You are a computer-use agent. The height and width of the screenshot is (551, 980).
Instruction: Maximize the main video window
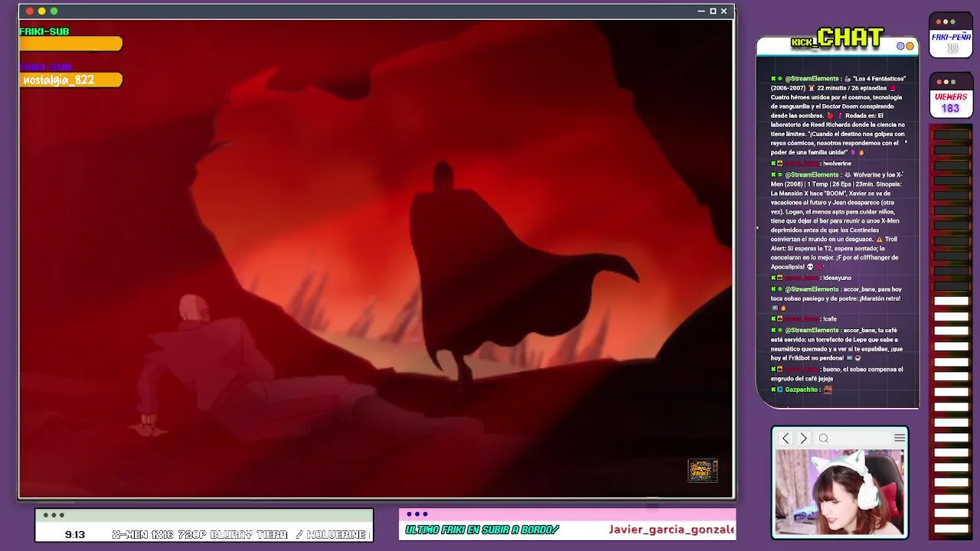pos(713,11)
